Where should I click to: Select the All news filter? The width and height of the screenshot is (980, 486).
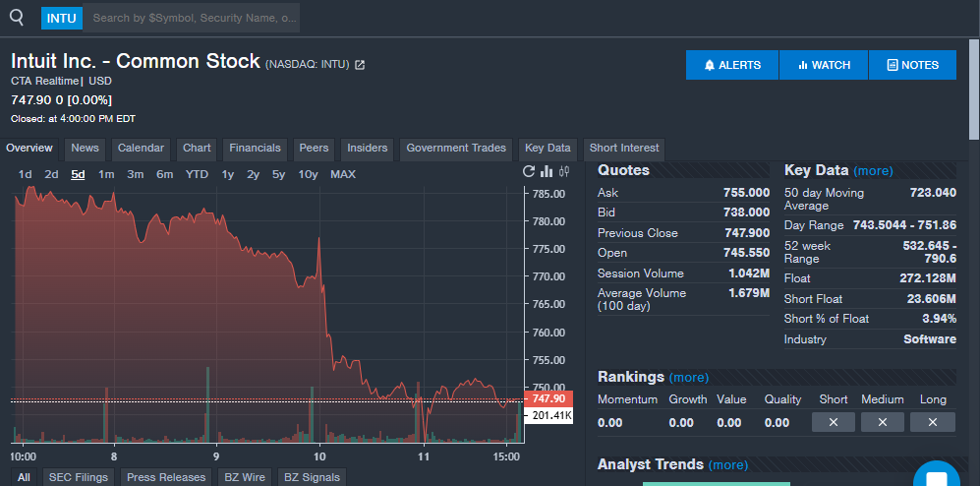click(x=24, y=477)
